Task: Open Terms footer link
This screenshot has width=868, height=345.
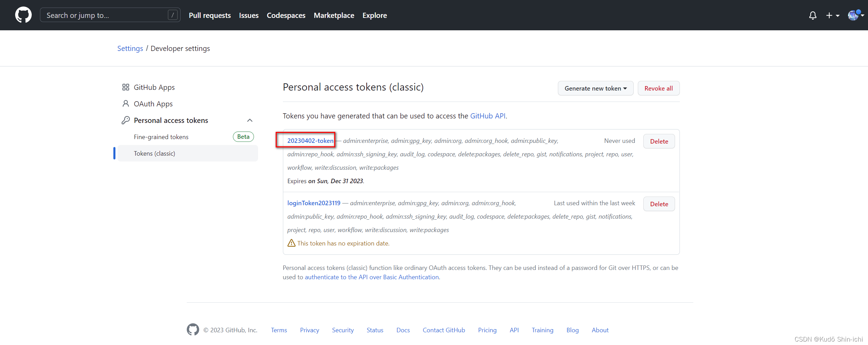Action: [x=279, y=330]
